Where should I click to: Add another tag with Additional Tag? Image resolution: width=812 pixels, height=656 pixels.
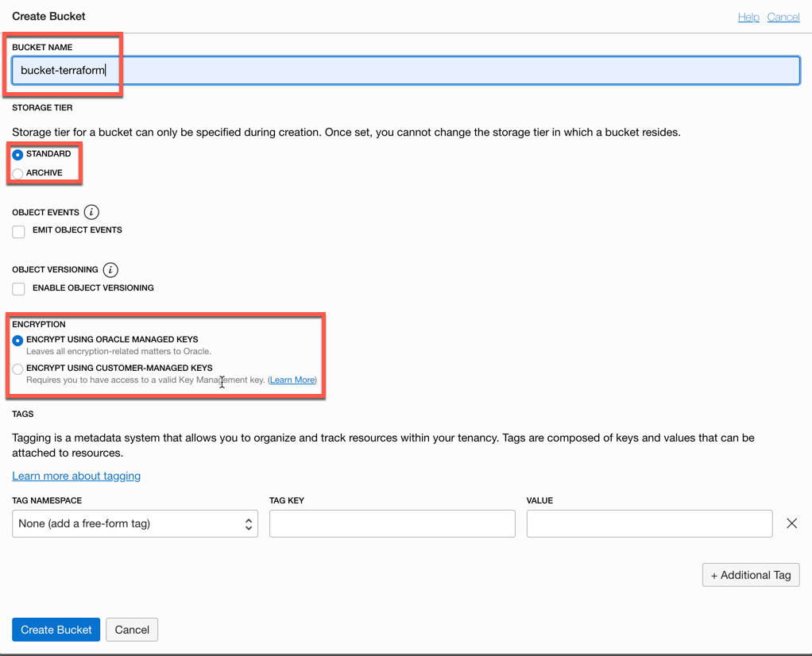pyautogui.click(x=751, y=575)
